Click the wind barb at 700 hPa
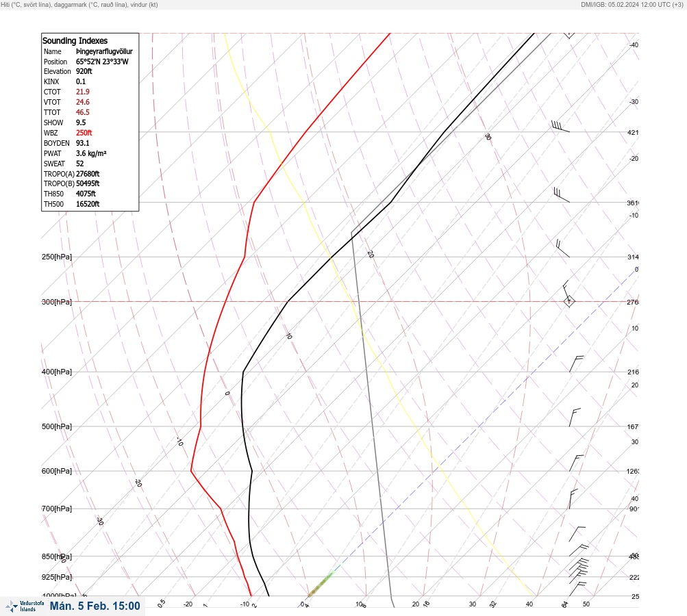Viewport: 687px width, 616px height. 573,499
